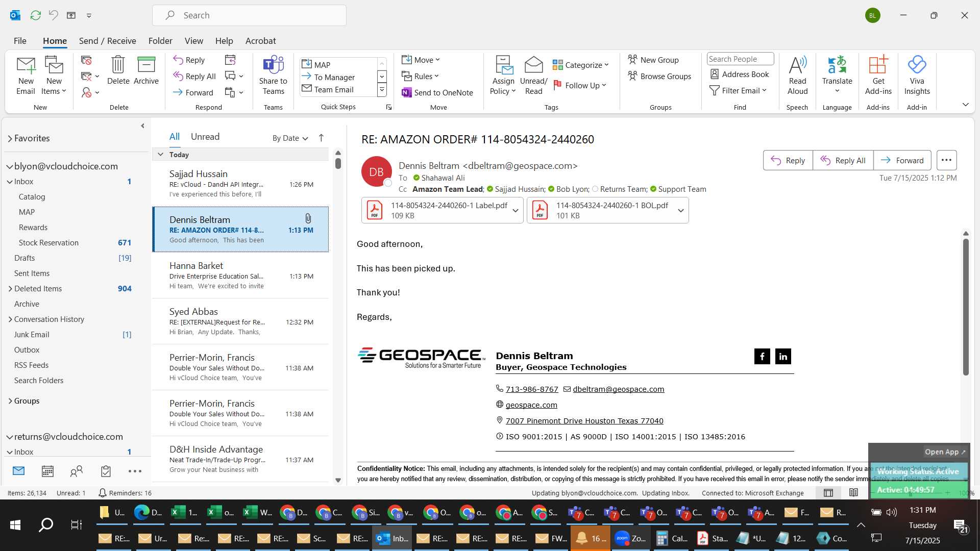Open the geospace.com website link
The height and width of the screenshot is (551, 980).
[531, 405]
